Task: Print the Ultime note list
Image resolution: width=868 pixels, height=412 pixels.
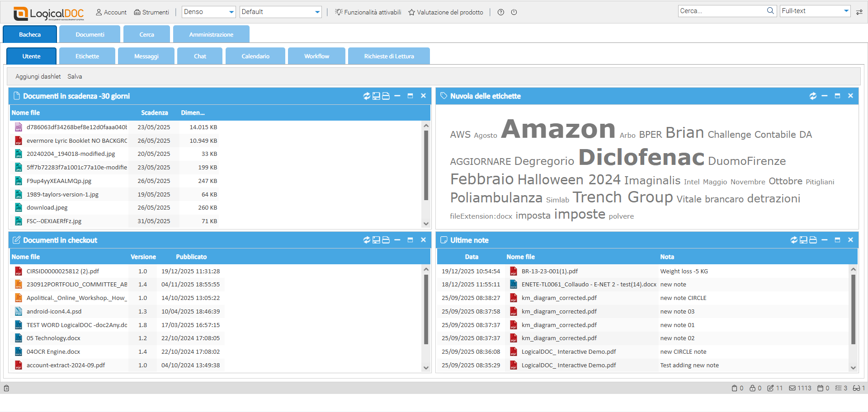Action: click(x=813, y=240)
